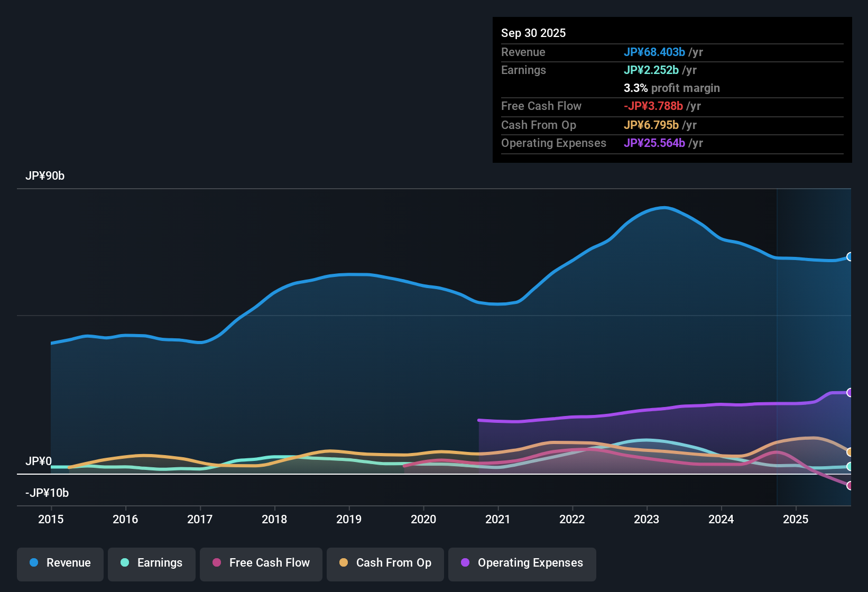Click the 2023 label on the timeline axis

pyautogui.click(x=647, y=520)
